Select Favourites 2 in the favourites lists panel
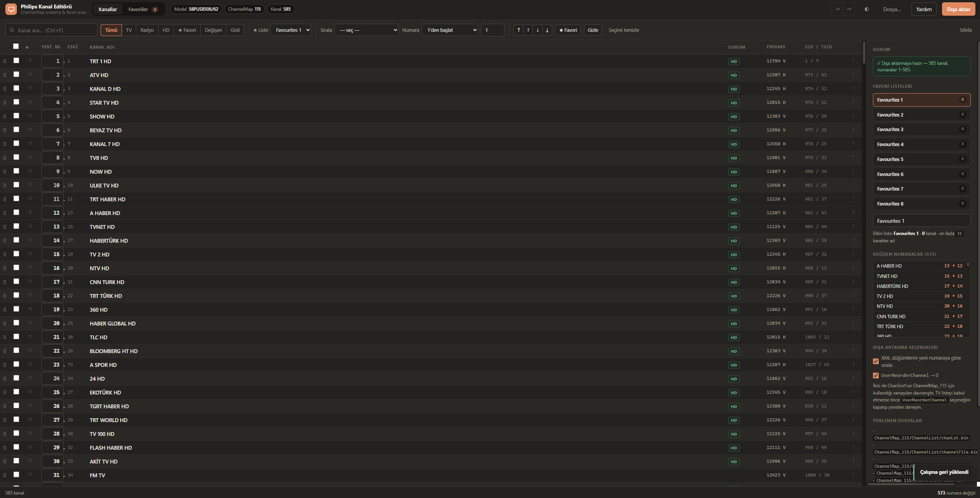This screenshot has height=498, width=980. [922, 115]
